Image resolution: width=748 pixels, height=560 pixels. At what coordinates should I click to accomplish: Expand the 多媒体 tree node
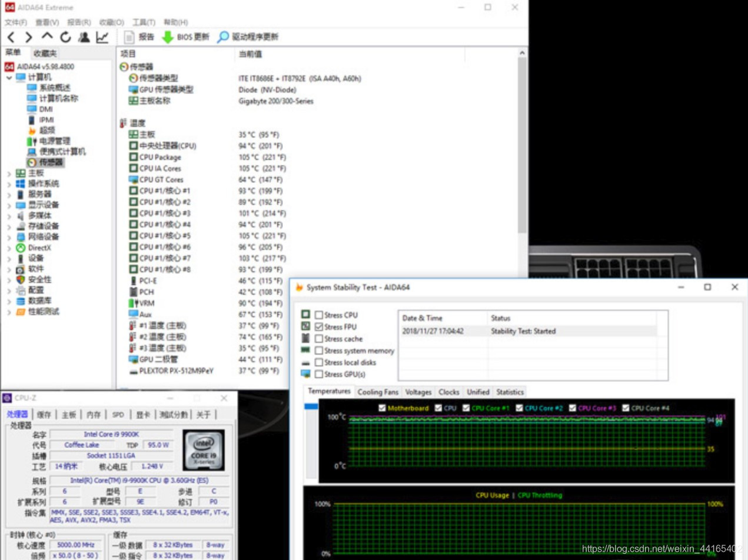pyautogui.click(x=9, y=215)
